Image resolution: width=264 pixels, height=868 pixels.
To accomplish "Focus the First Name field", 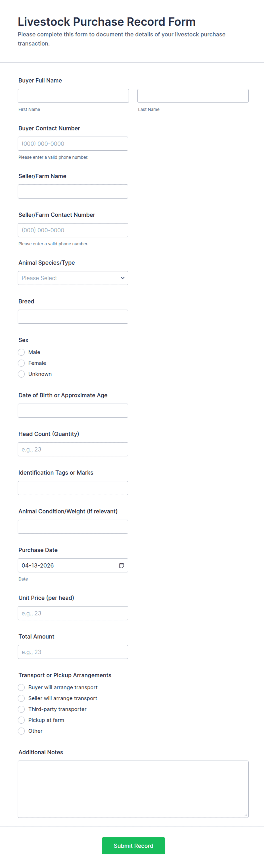I will (x=73, y=96).
